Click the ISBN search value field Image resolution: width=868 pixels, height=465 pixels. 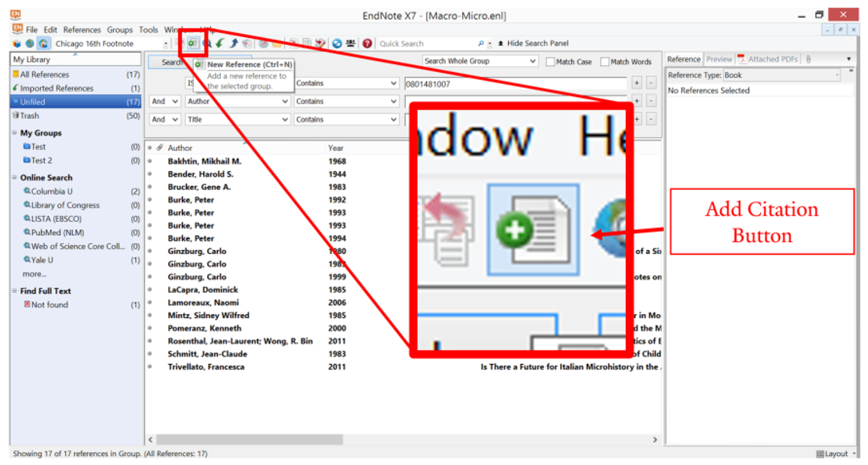coord(515,84)
